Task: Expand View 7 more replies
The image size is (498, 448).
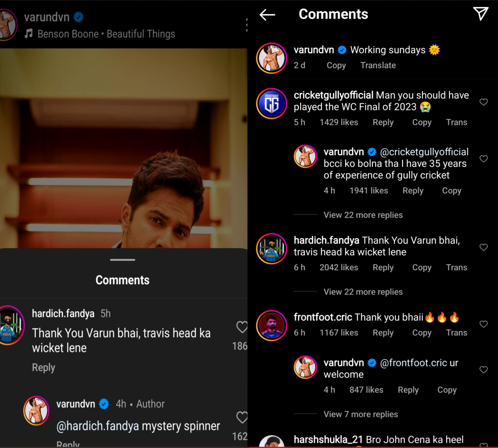Action: (x=361, y=414)
